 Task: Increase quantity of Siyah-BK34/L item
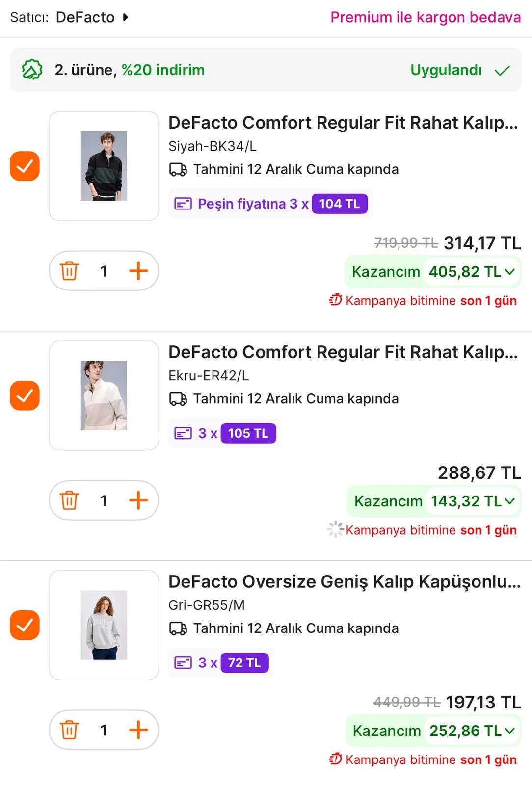(x=138, y=271)
